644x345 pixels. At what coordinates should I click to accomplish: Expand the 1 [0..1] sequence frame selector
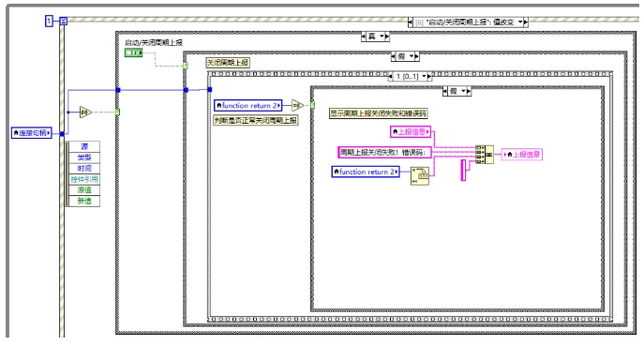coord(425,76)
